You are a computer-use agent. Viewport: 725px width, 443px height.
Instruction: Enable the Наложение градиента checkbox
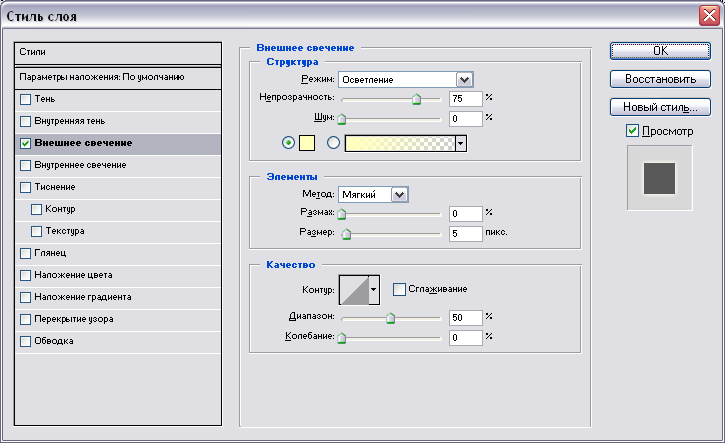pos(25,297)
